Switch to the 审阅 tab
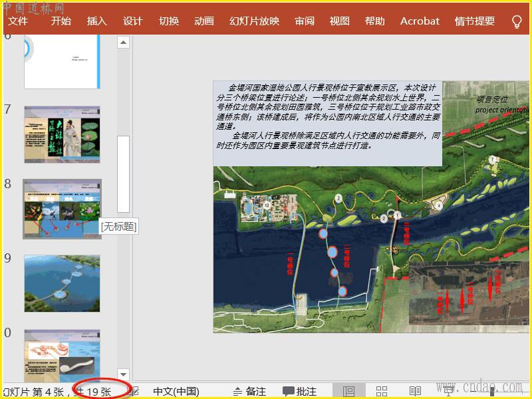The image size is (532, 399). coord(305,21)
